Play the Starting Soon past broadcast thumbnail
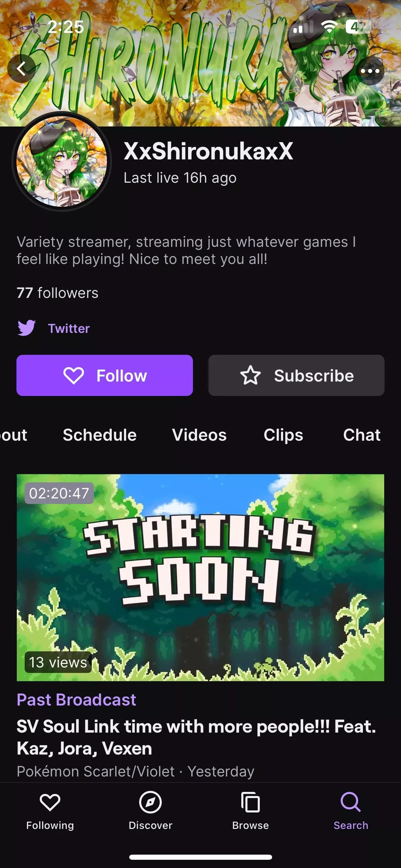Image resolution: width=401 pixels, height=868 pixels. [x=200, y=577]
